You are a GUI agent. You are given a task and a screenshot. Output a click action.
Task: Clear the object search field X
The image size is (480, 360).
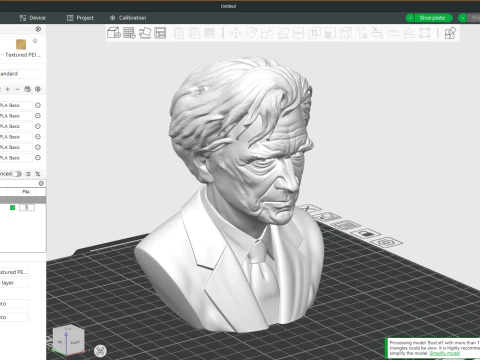click(41, 183)
